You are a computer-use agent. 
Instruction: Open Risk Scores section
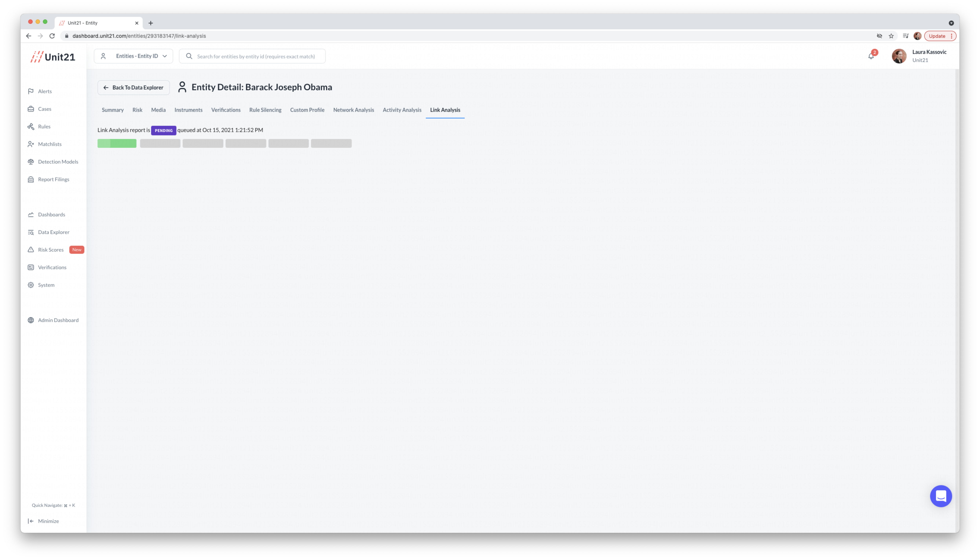pos(50,250)
